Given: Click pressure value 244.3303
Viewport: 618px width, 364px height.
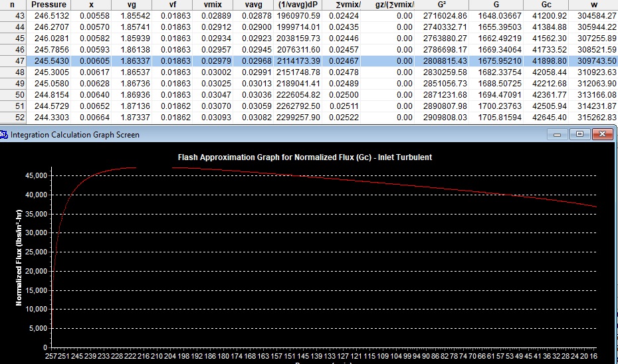Looking at the screenshot, I should pos(52,118).
